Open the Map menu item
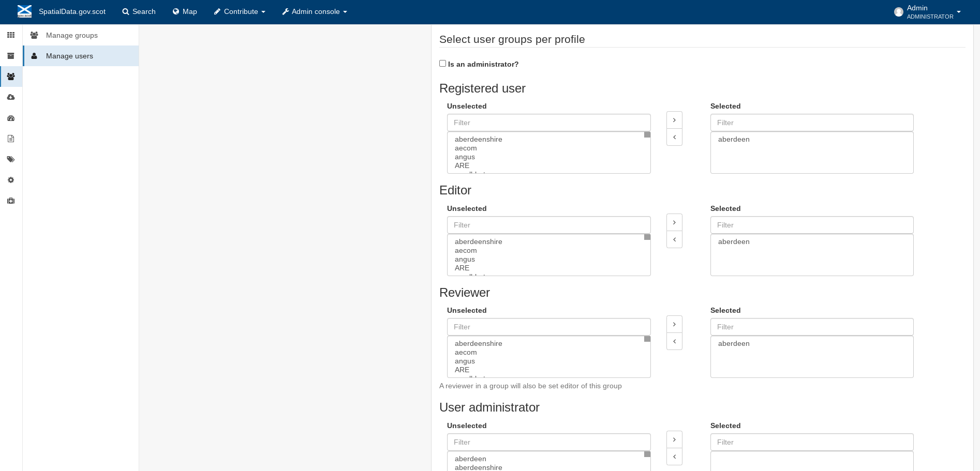The image size is (980, 471). pyautogui.click(x=185, y=11)
